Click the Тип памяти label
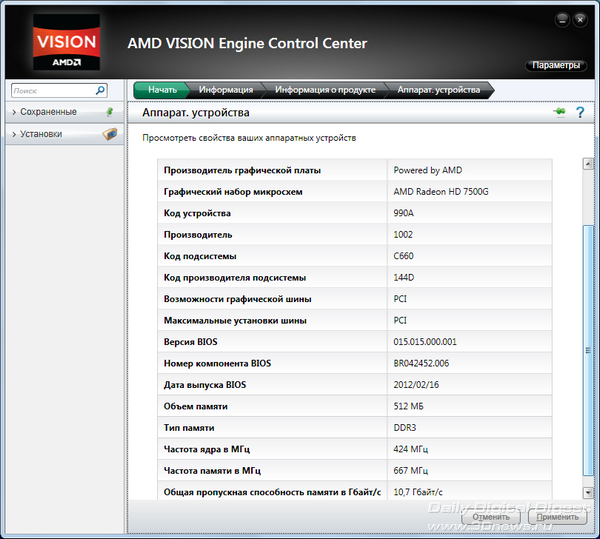Screen dimensions: 600x539 click(189, 428)
